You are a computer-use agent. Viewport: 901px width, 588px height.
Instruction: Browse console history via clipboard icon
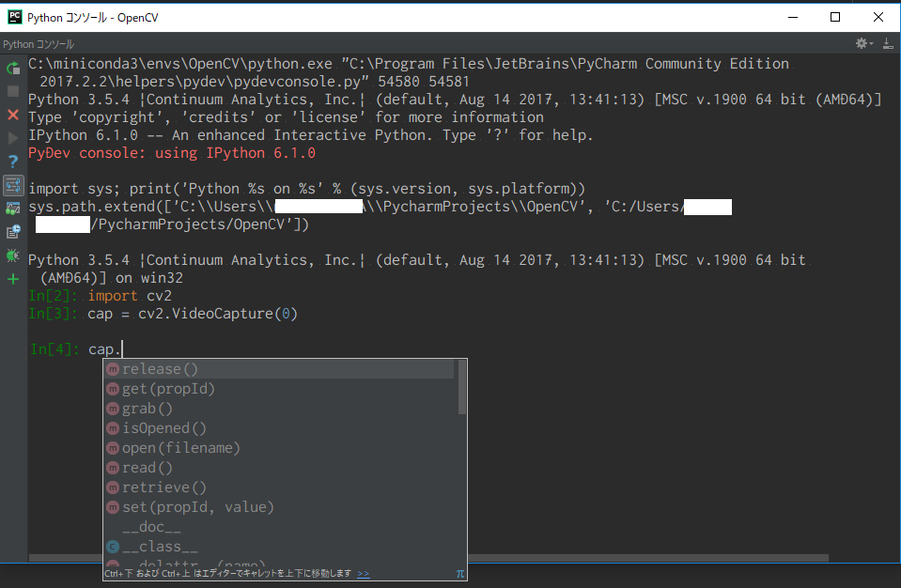click(x=12, y=231)
